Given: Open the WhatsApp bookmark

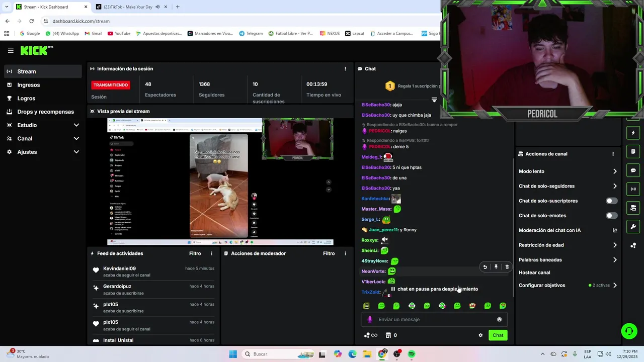Looking at the screenshot, I should coord(62,34).
